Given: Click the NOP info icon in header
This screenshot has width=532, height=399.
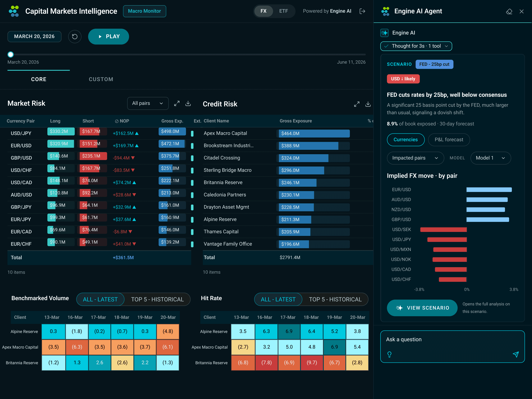Looking at the screenshot, I should coord(117,121).
